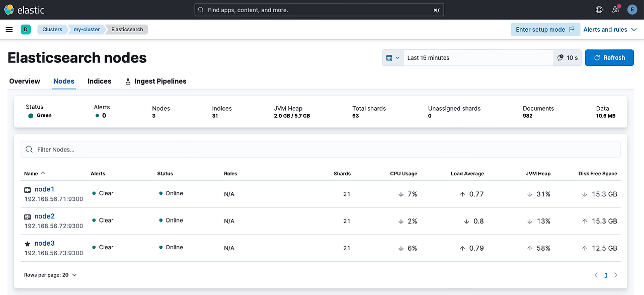The height and width of the screenshot is (295, 644).
Task: Open the help menu lifebuoy icon
Action: pos(599,10)
